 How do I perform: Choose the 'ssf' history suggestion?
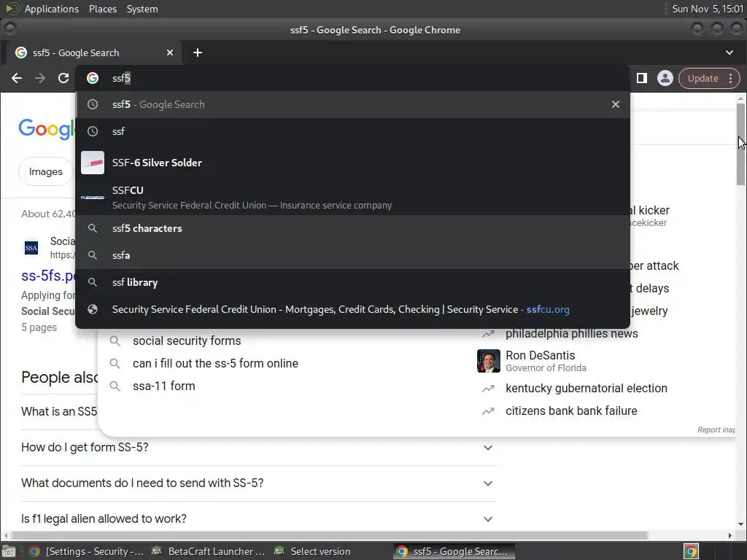(x=352, y=131)
